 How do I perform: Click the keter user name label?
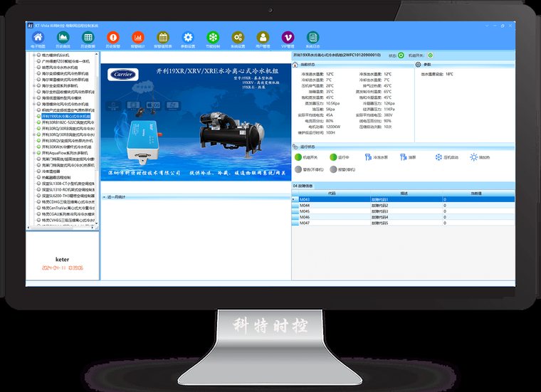pos(62,259)
